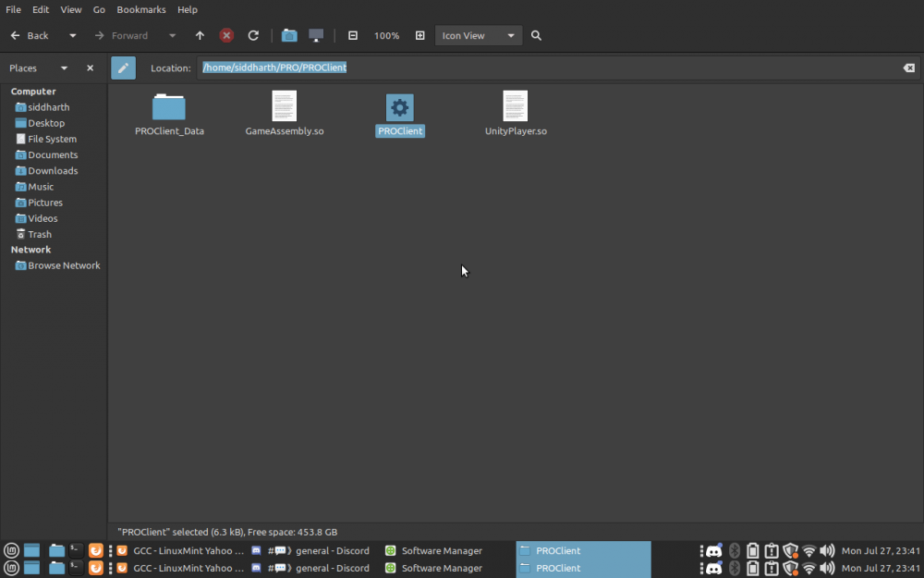The height and width of the screenshot is (578, 924).
Task: Open the Help menu
Action: point(188,9)
